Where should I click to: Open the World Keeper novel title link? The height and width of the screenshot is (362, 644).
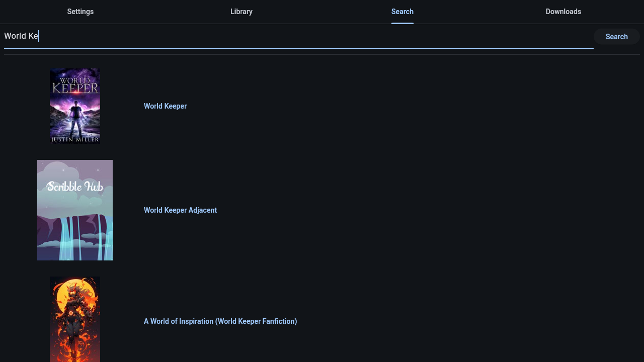click(x=165, y=106)
